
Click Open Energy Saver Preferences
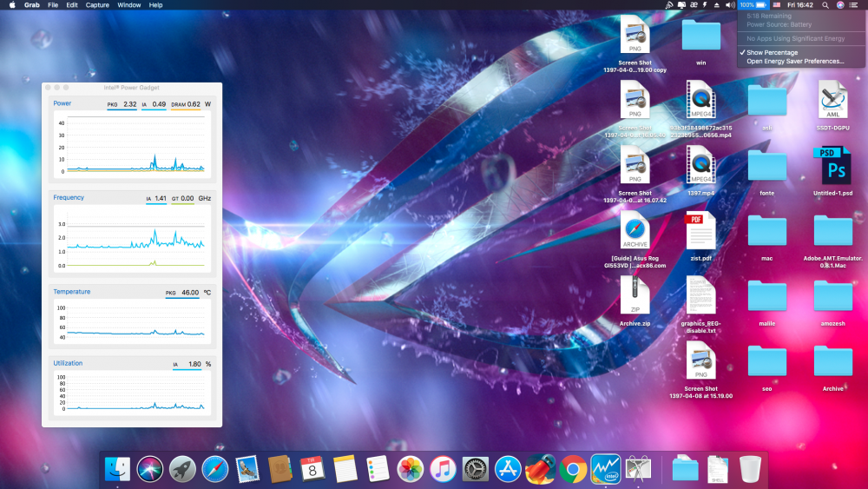tap(795, 62)
